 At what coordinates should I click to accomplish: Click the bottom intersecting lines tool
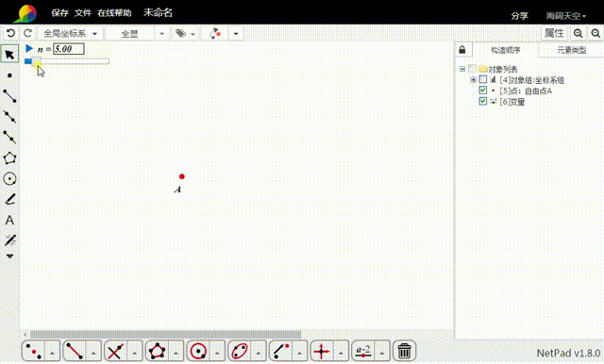pyautogui.click(x=115, y=351)
